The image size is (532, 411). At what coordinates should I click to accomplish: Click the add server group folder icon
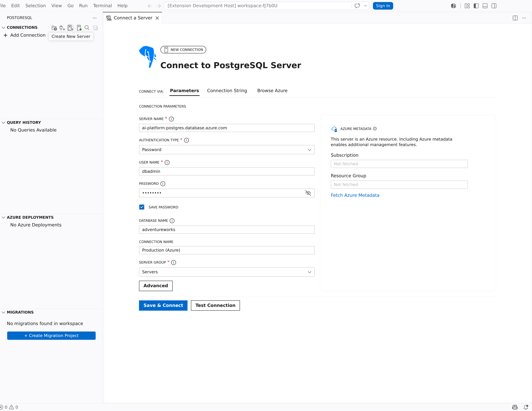click(54, 28)
